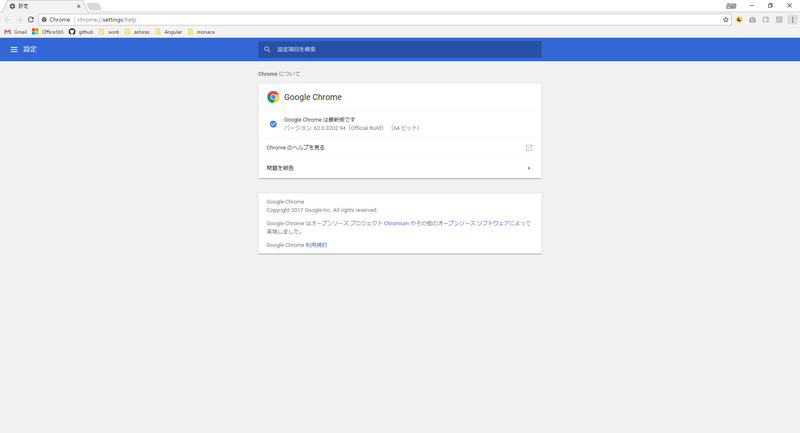Open a new tab

pyautogui.click(x=94, y=6)
